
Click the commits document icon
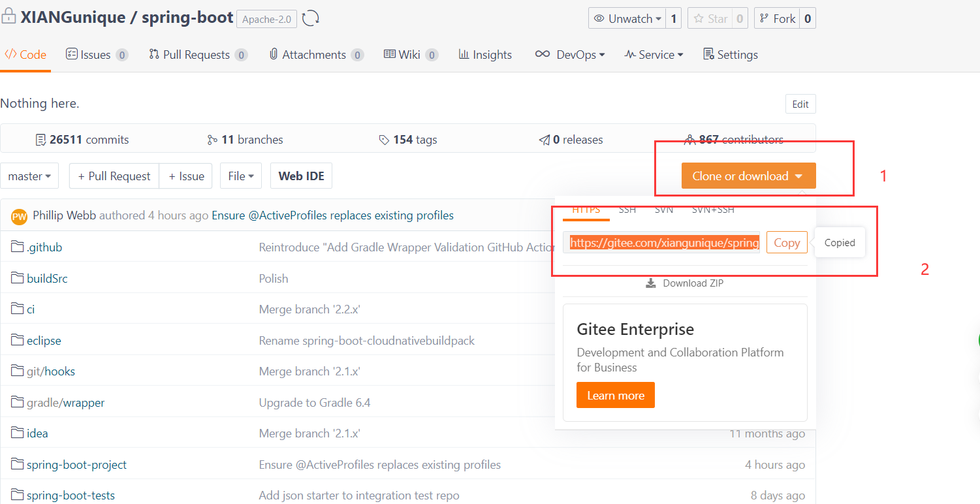point(40,140)
